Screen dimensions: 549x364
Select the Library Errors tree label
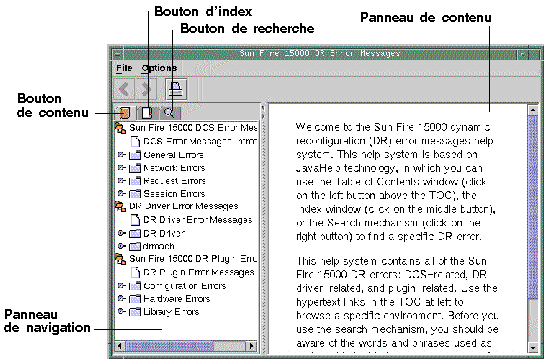[171, 312]
